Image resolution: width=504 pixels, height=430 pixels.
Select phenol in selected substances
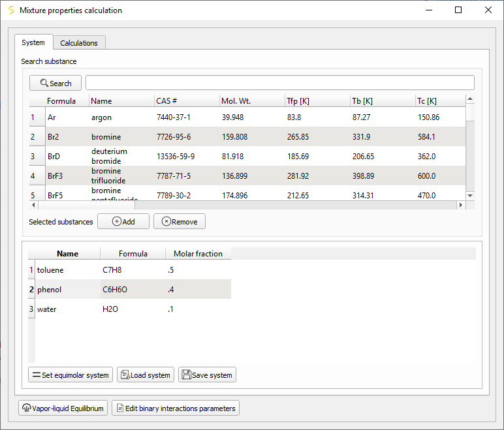tap(67, 290)
